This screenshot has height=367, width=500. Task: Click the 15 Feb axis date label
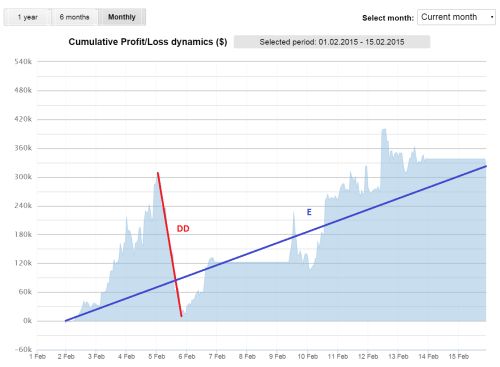tap(459, 357)
